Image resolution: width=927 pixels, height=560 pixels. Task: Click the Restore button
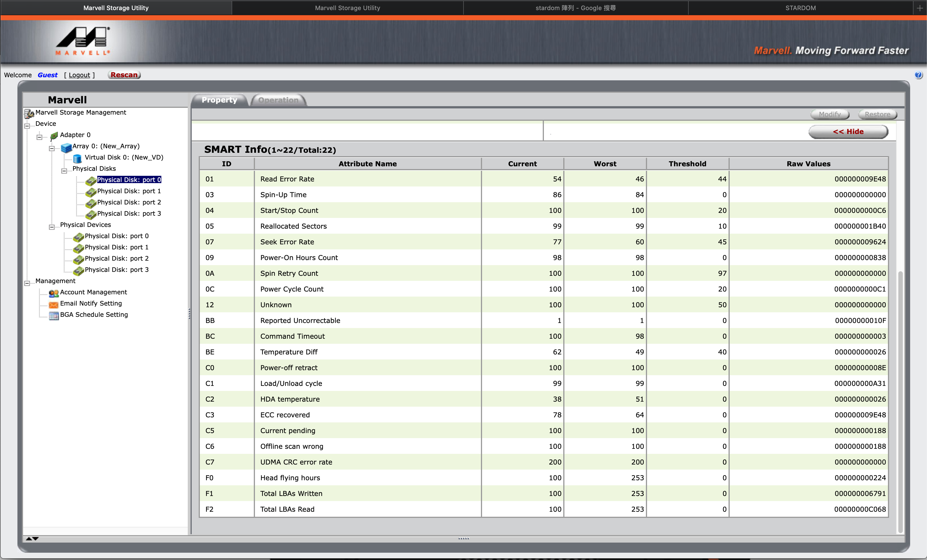click(x=877, y=114)
